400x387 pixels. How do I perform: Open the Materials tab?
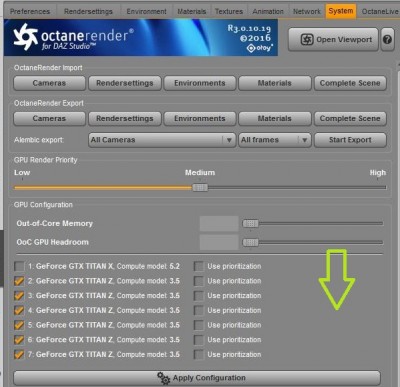pyautogui.click(x=192, y=11)
